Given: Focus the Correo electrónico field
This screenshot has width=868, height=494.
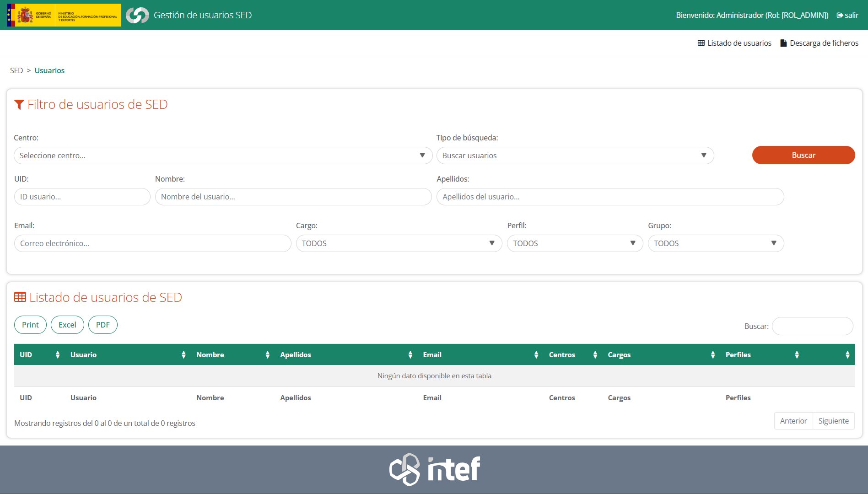Looking at the screenshot, I should [x=153, y=243].
